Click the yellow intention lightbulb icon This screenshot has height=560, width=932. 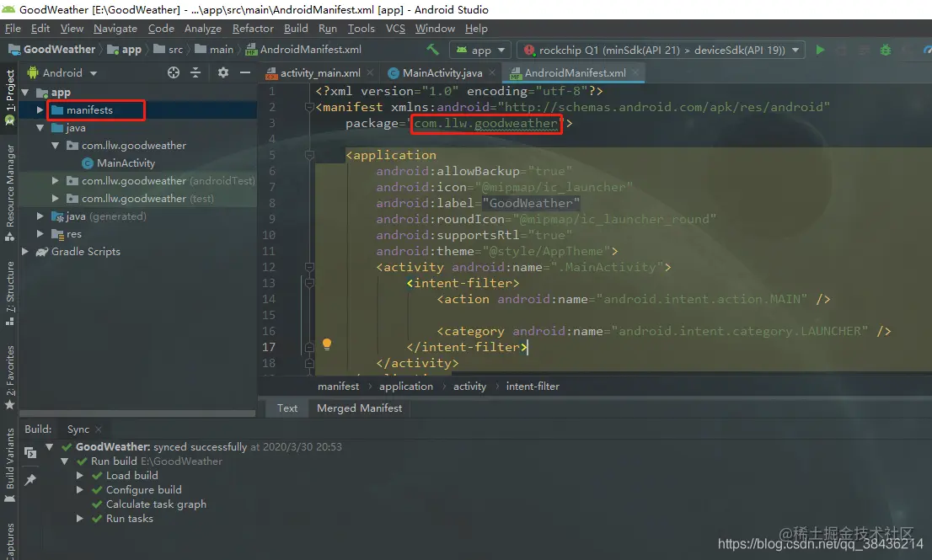coord(326,344)
